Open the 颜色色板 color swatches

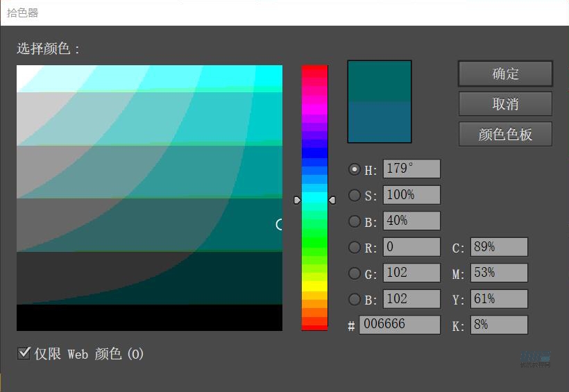(505, 134)
